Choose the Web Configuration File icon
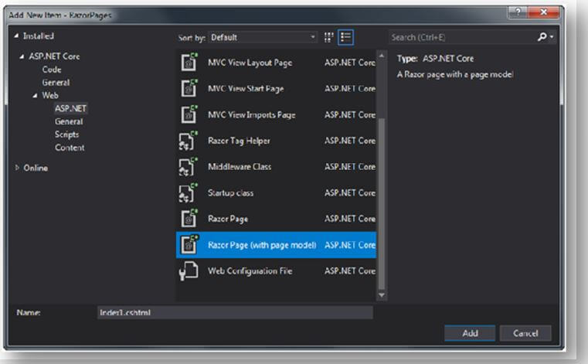Screen dimensions: 588x364 pyautogui.click(x=187, y=271)
